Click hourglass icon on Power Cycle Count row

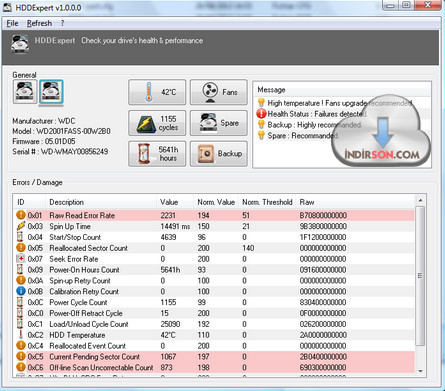pos(20,302)
